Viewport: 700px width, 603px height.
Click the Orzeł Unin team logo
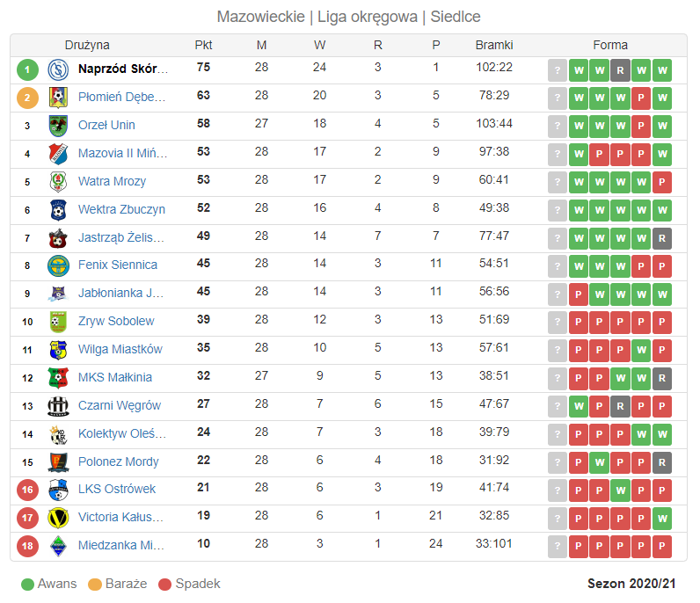click(x=58, y=126)
